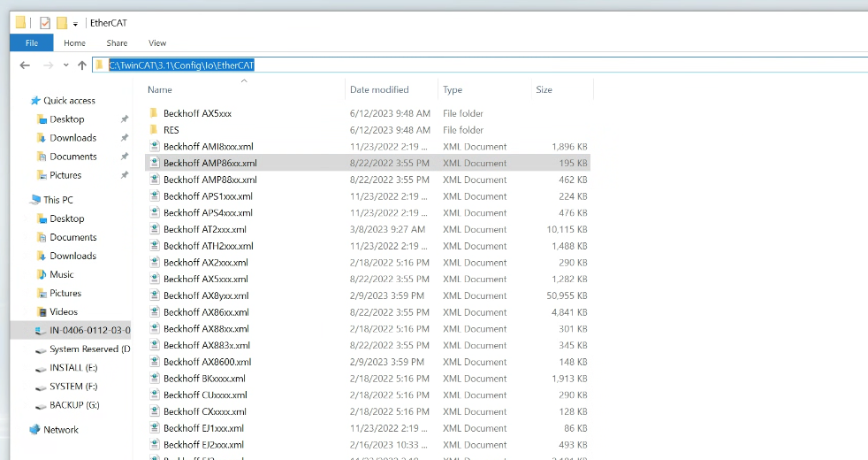Click Beckhoff ATH2xxx.xml file icon

pyautogui.click(x=155, y=246)
